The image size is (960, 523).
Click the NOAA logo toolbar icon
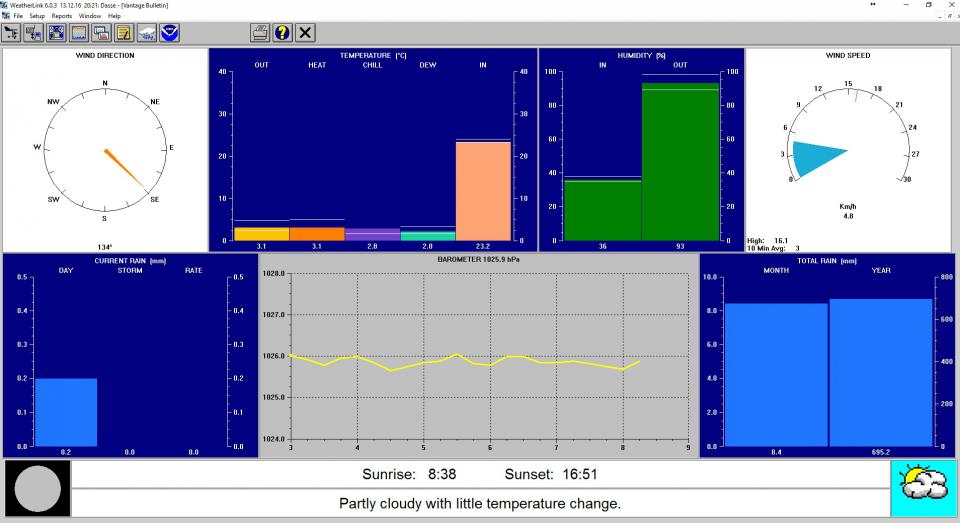point(170,33)
